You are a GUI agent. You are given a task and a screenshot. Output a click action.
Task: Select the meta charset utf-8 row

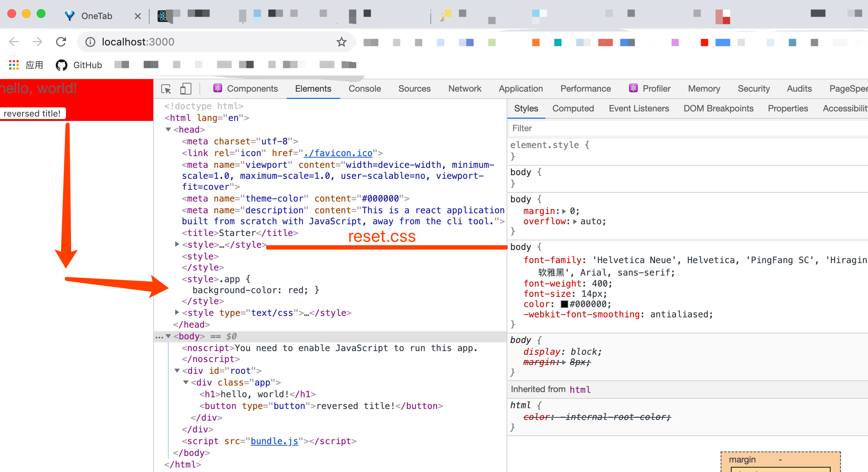[240, 141]
